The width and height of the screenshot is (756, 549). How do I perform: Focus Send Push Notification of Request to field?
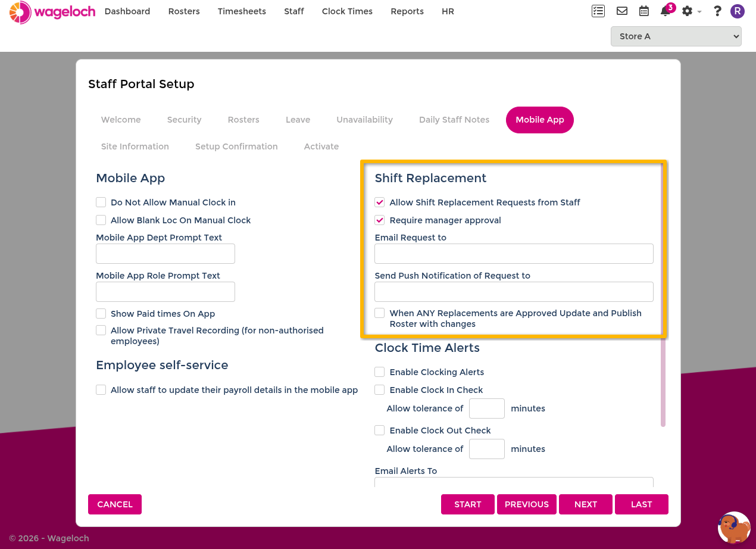(x=514, y=292)
